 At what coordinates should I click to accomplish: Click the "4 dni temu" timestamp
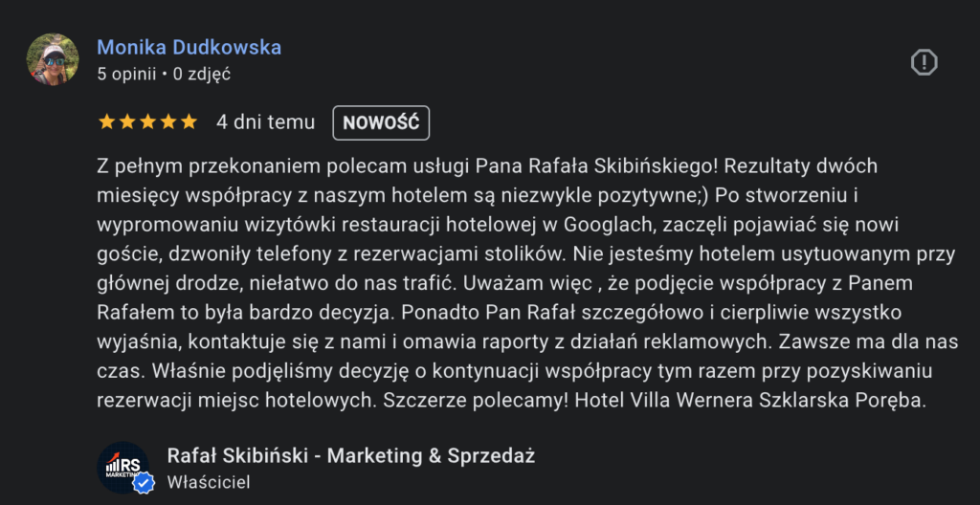(x=265, y=122)
